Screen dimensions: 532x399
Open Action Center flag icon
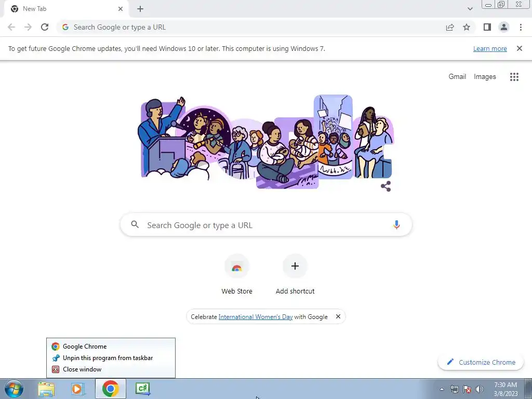(467, 390)
